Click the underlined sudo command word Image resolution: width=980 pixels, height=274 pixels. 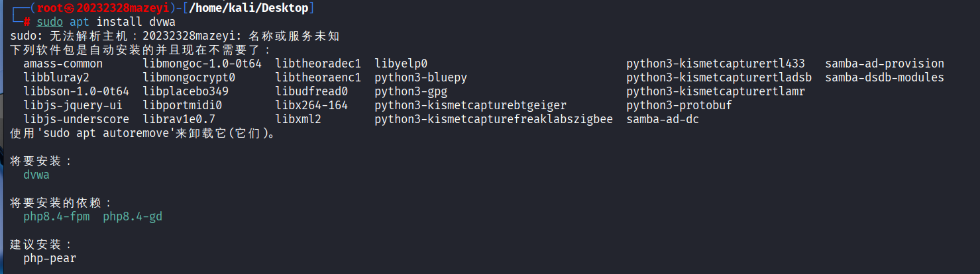[50, 22]
